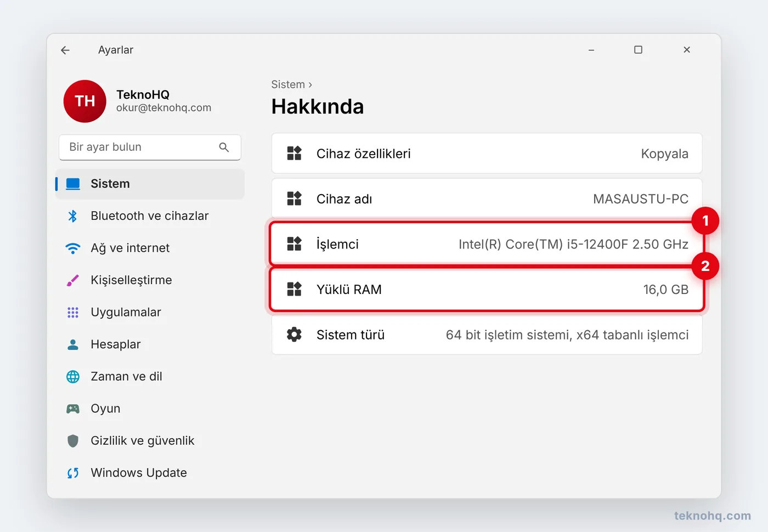Click Kopyala to copy device specifications
Viewport: 768px width, 532px height.
664,154
